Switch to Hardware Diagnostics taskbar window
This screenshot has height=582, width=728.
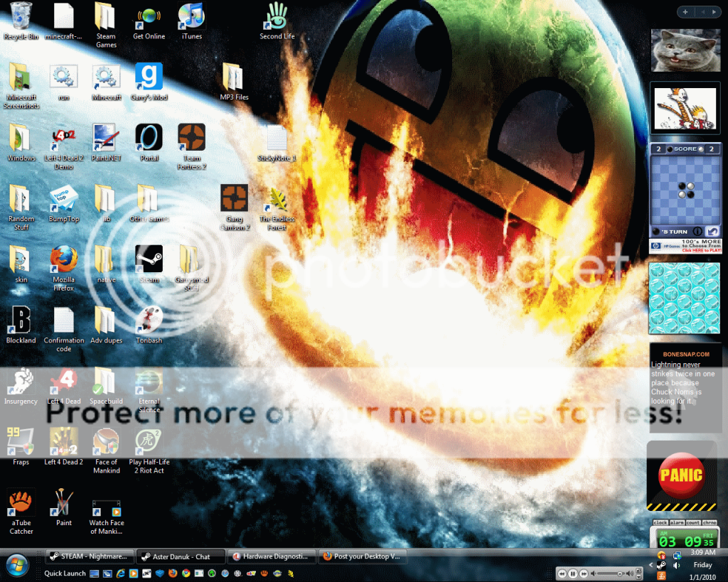point(272,556)
